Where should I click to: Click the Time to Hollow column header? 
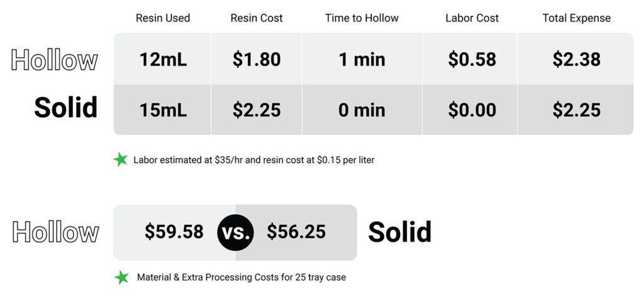pos(362,18)
